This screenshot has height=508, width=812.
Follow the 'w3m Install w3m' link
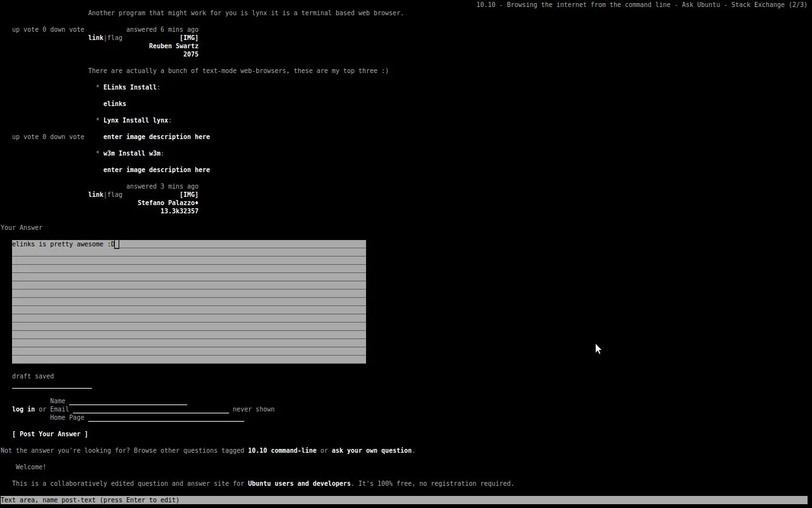tap(132, 153)
